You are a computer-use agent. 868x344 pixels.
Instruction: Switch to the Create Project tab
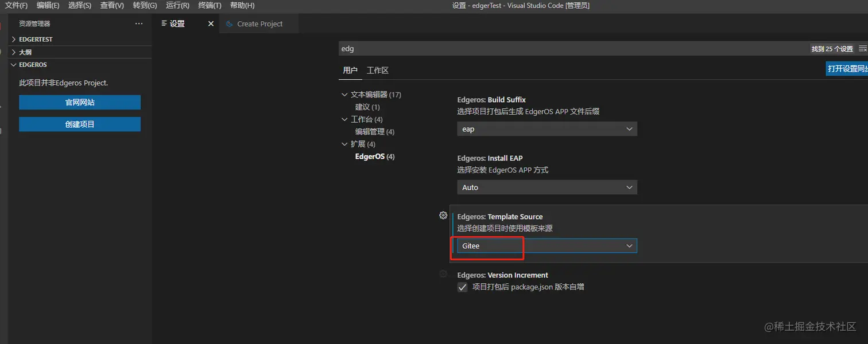(x=259, y=24)
